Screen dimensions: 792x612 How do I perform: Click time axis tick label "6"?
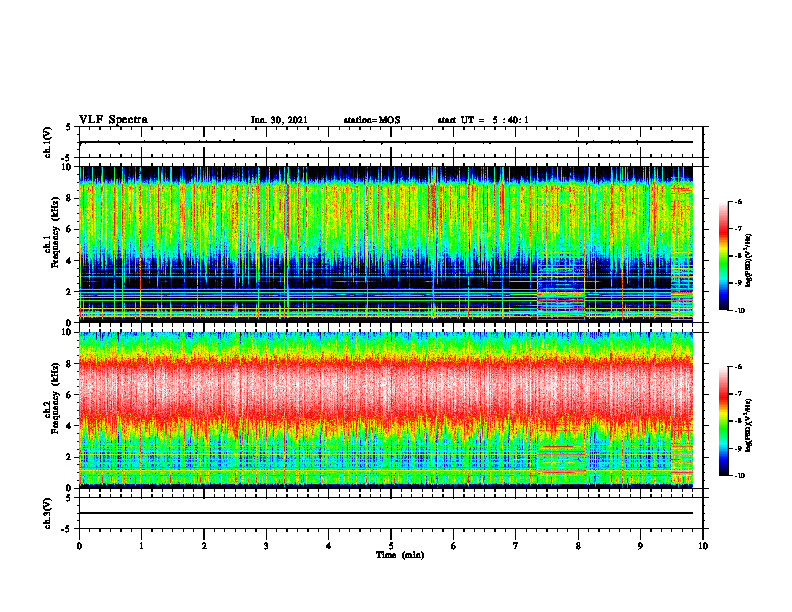454,545
